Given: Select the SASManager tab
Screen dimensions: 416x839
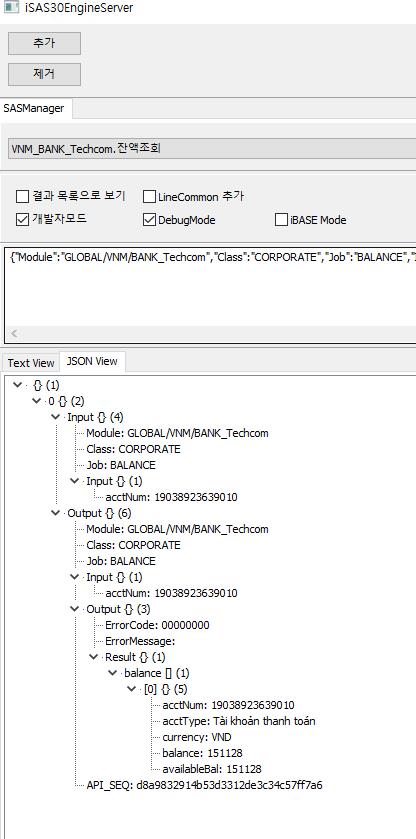Looking at the screenshot, I should pos(34,108).
